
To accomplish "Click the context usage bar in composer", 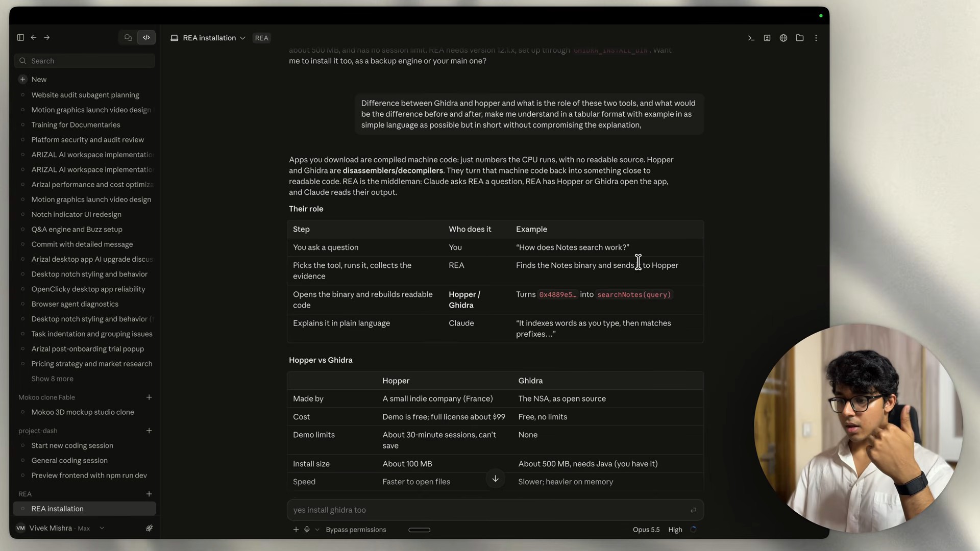I will click(420, 530).
